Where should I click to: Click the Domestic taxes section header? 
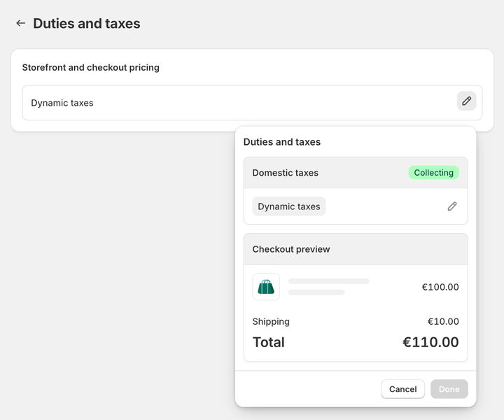(x=286, y=173)
